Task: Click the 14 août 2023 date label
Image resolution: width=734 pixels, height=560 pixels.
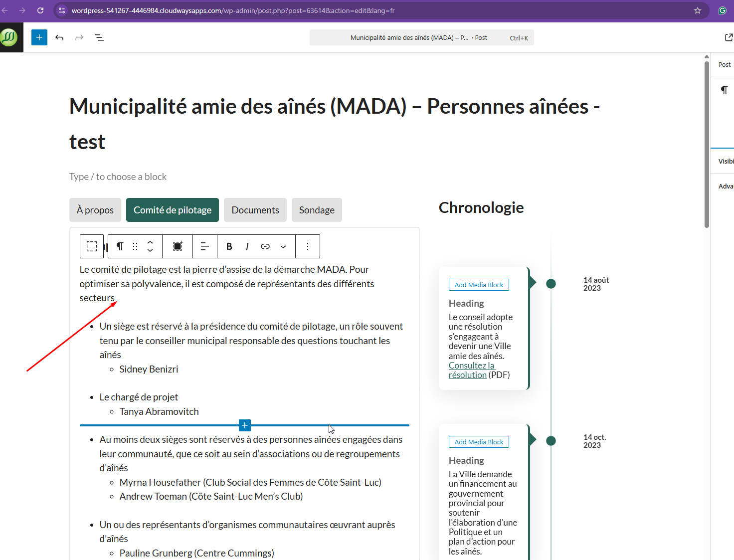Action: [596, 284]
